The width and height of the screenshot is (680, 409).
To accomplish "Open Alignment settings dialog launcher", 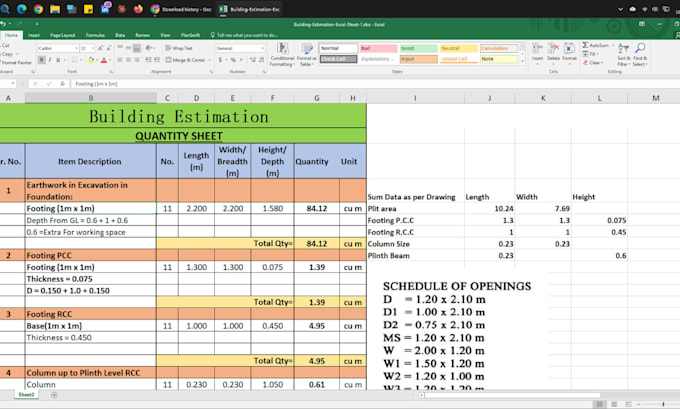I will (x=211, y=72).
